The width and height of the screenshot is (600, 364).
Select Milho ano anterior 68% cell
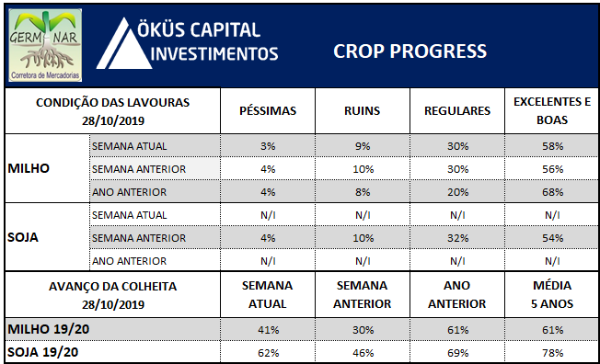(x=552, y=191)
